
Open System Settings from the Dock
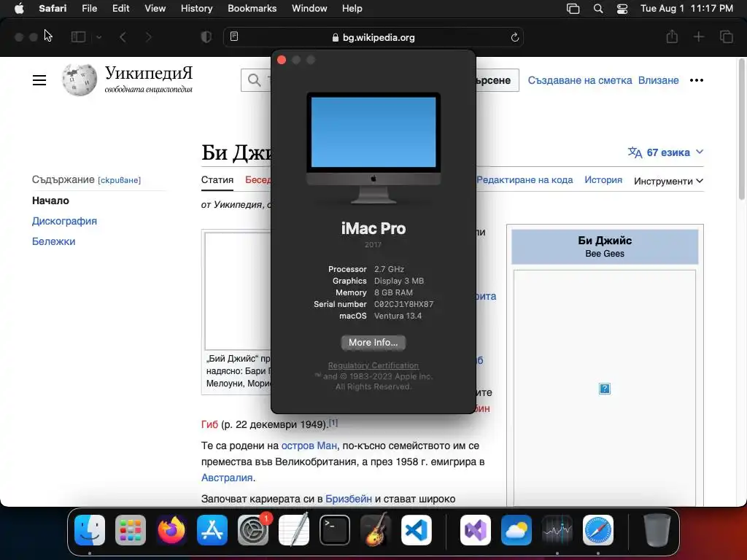click(x=253, y=530)
